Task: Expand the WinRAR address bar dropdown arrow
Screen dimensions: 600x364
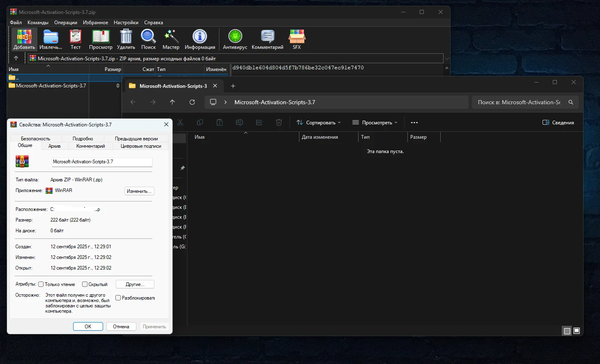Action: [447, 59]
